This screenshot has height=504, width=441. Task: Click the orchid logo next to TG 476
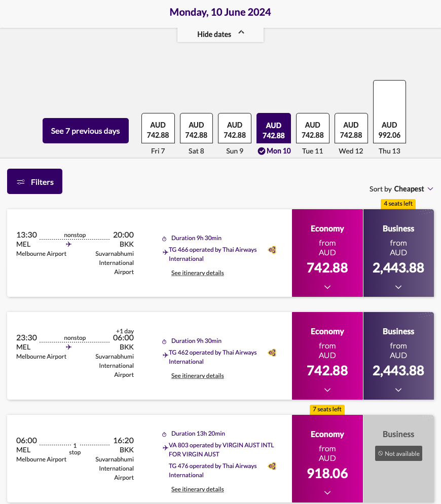tap(272, 466)
